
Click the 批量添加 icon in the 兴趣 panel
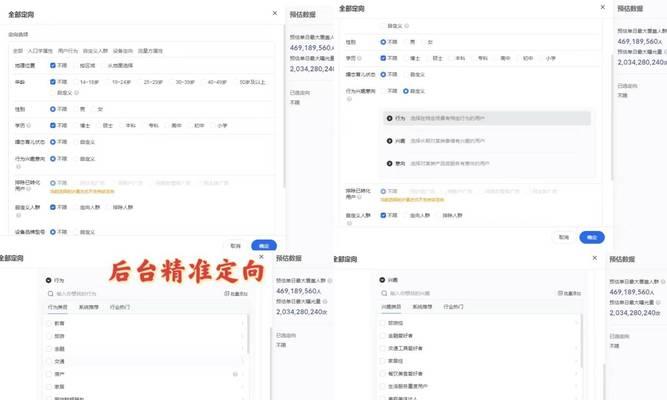tap(560, 293)
